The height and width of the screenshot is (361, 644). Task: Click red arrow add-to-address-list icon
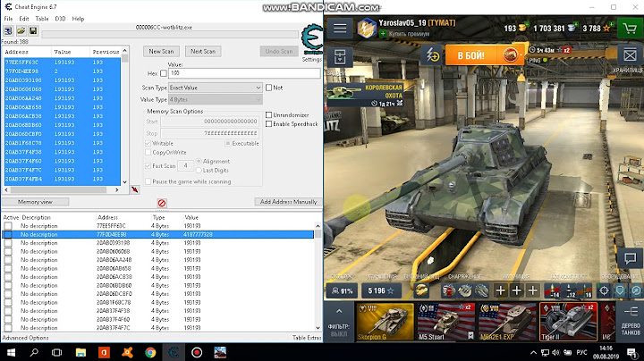(x=135, y=189)
